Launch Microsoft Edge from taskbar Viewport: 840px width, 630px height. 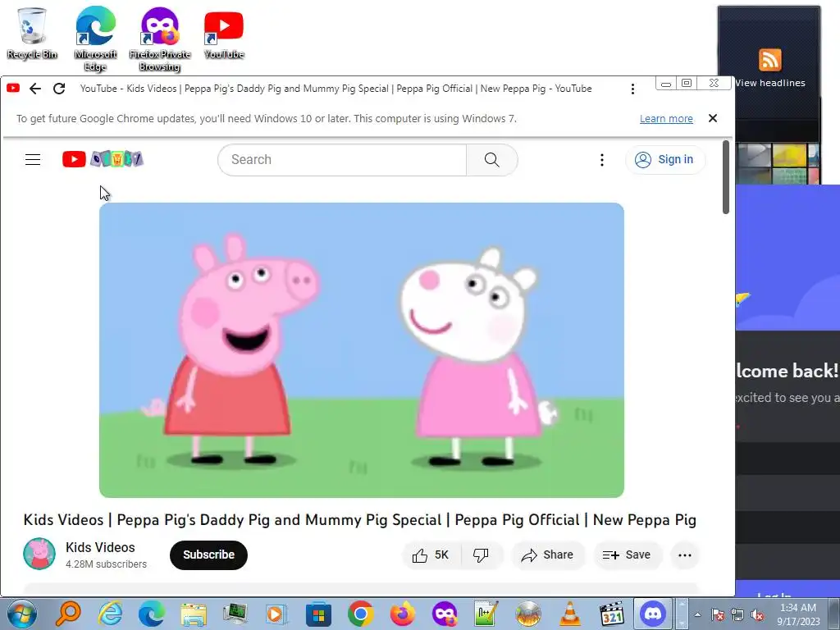152,614
